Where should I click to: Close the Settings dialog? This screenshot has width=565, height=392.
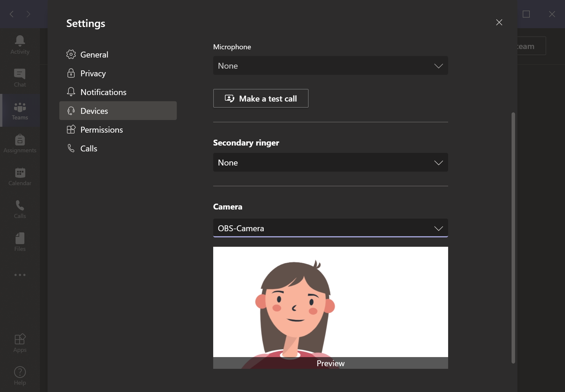(x=499, y=22)
